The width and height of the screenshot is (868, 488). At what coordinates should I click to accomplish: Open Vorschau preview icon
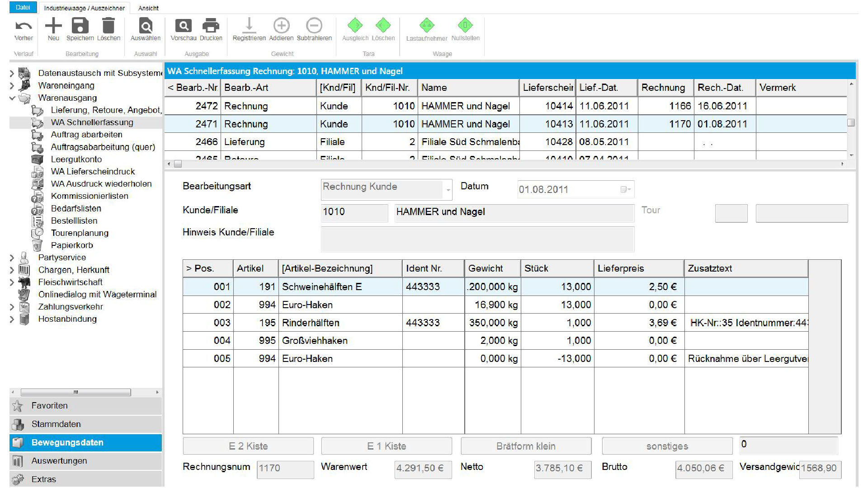(x=183, y=26)
